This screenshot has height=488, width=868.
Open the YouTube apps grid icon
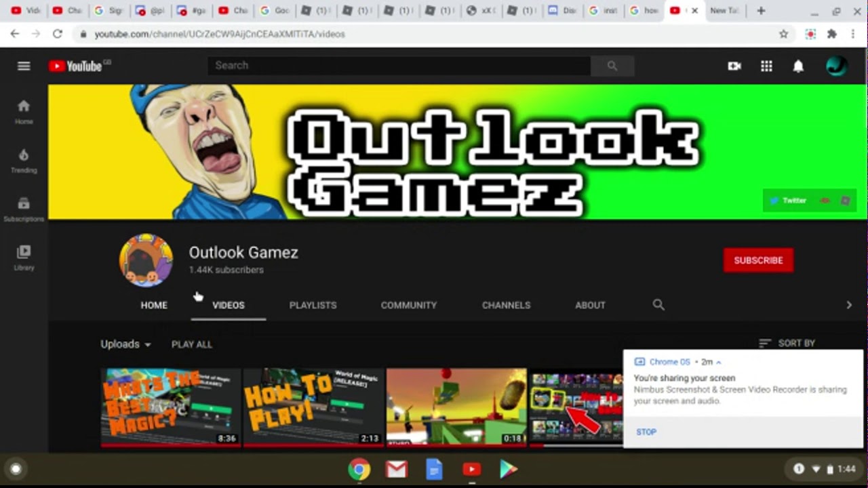click(x=766, y=66)
